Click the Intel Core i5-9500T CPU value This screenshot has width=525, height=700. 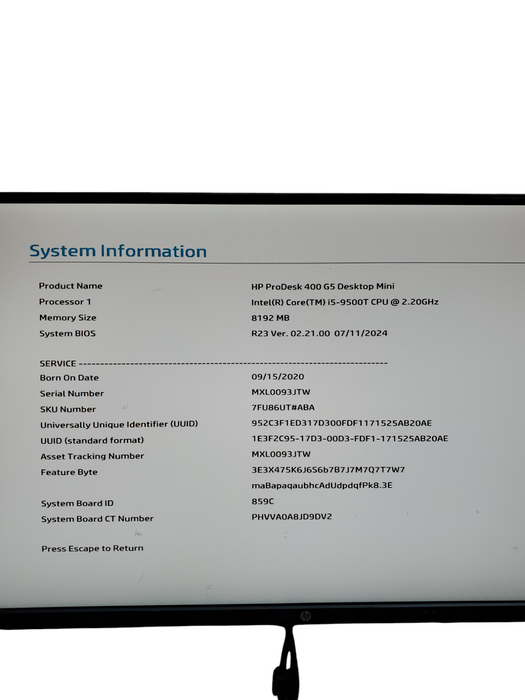click(x=345, y=302)
